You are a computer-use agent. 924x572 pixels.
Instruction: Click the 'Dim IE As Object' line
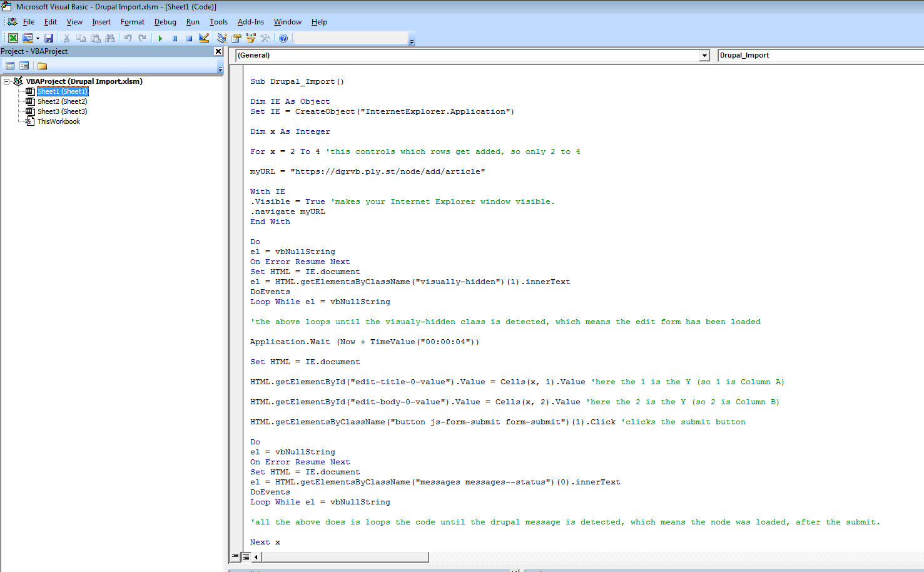click(290, 101)
